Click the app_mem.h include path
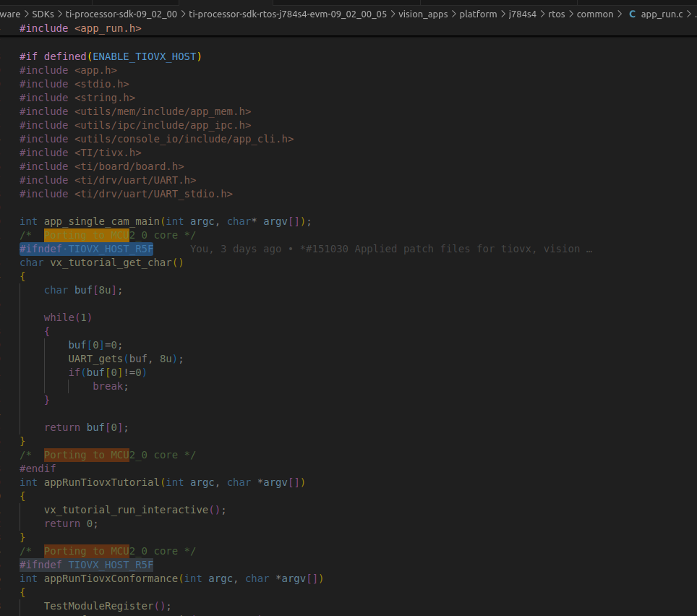The width and height of the screenshot is (697, 616). (163, 112)
